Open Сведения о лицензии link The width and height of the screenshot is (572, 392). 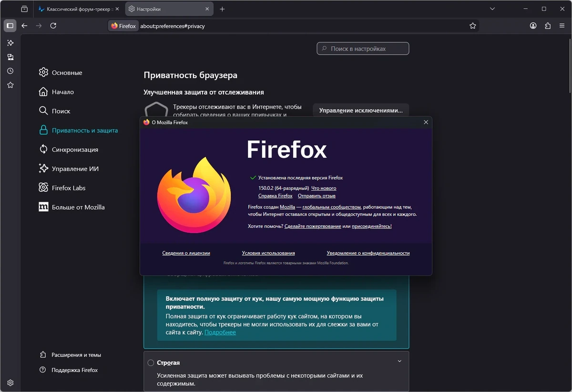(x=186, y=253)
